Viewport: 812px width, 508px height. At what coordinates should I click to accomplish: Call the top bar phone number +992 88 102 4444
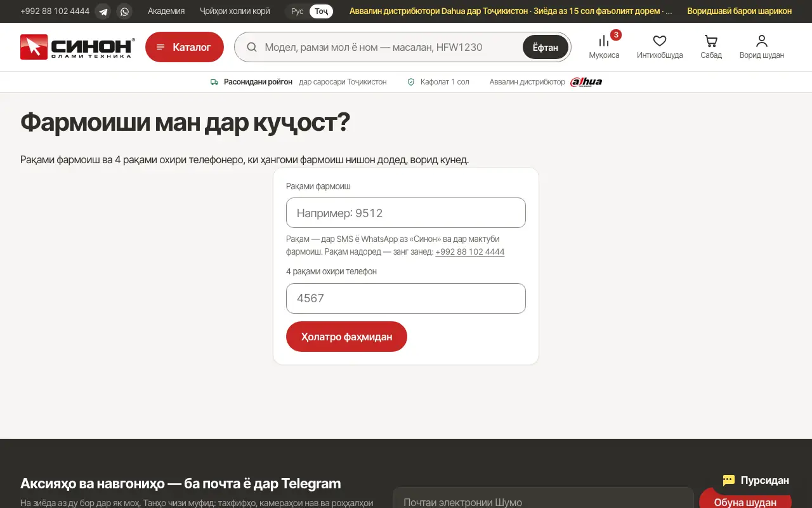point(55,11)
